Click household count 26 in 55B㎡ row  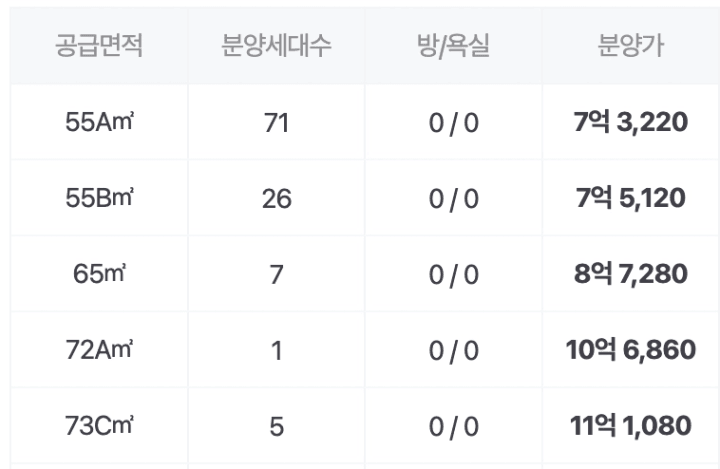coord(276,199)
